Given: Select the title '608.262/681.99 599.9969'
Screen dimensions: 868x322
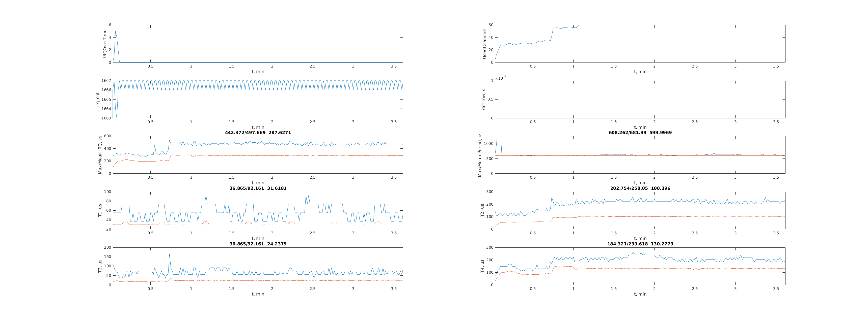Looking at the screenshot, I should pyautogui.click(x=640, y=133).
